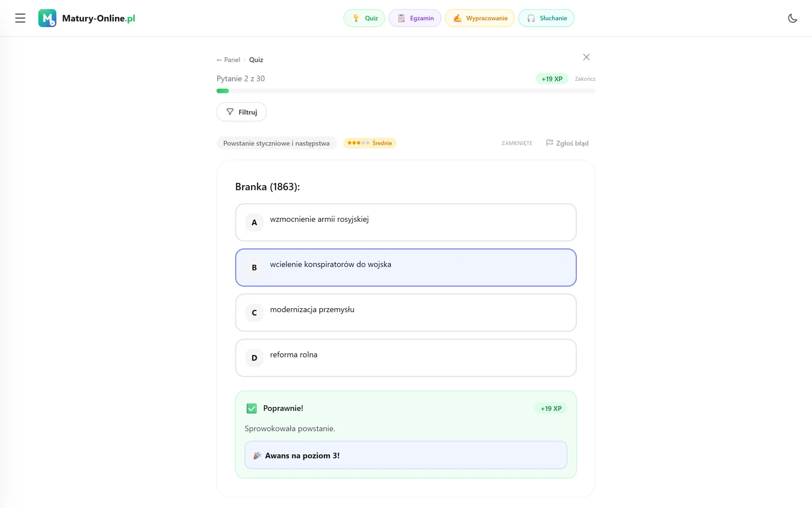Screen dimensions: 812x508
Task: Open the hamburger menu
Action: [20, 18]
